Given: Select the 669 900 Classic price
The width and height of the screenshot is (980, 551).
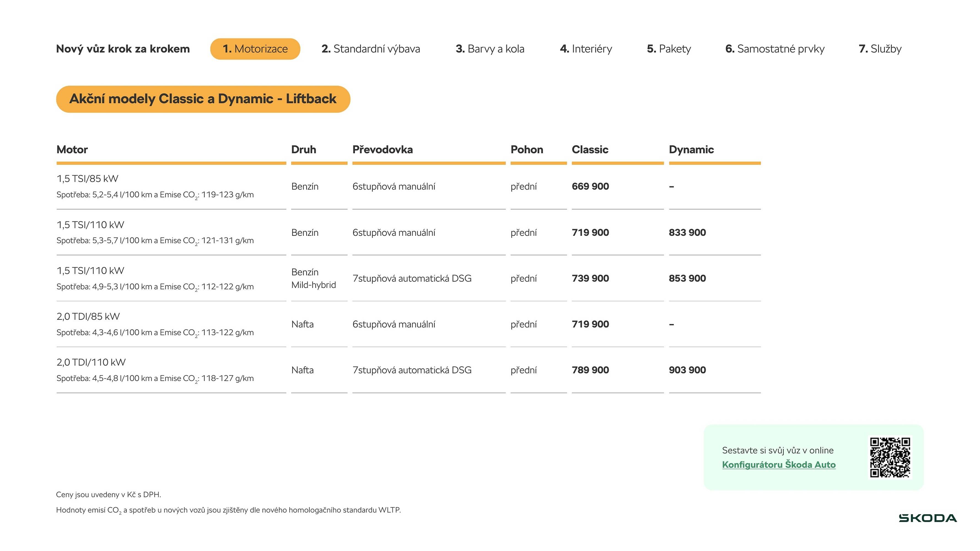Looking at the screenshot, I should coord(590,186).
